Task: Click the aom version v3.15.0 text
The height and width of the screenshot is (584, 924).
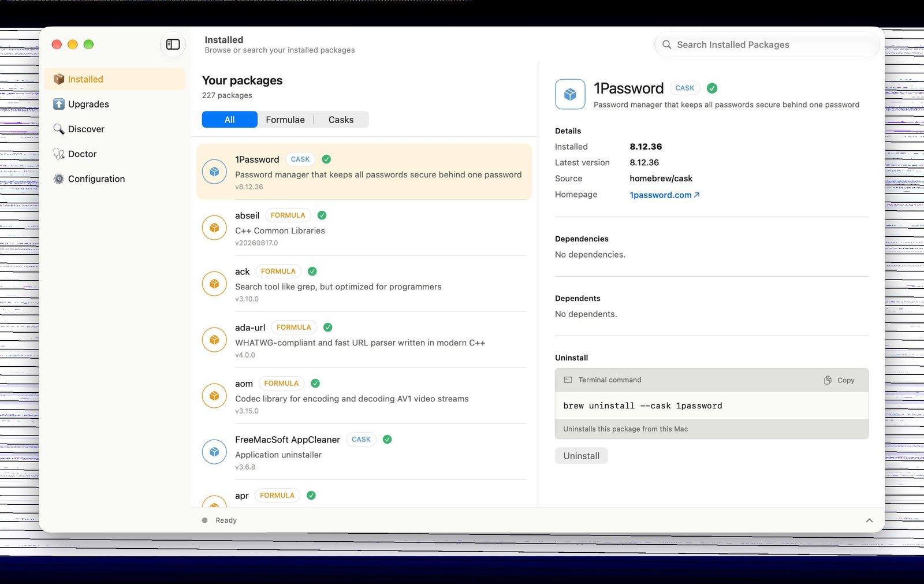Action: [x=247, y=411]
